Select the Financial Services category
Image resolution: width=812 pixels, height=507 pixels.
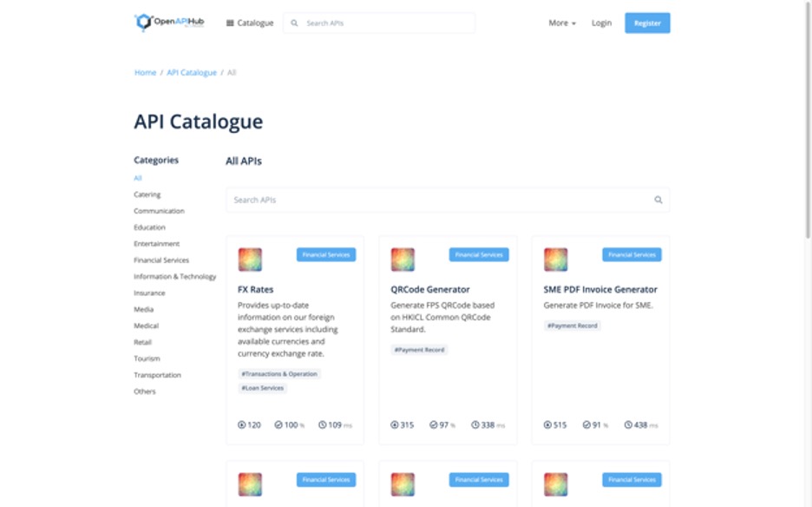pos(161,260)
